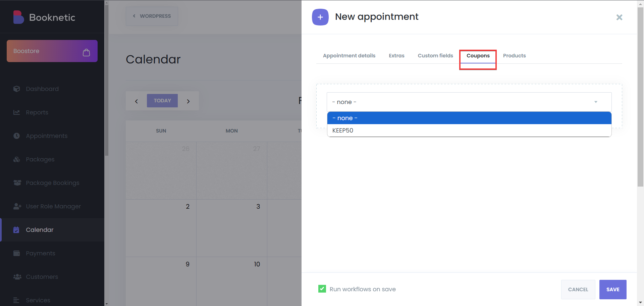Open the Extras tab
Viewport: 644px width, 306px height.
point(396,56)
